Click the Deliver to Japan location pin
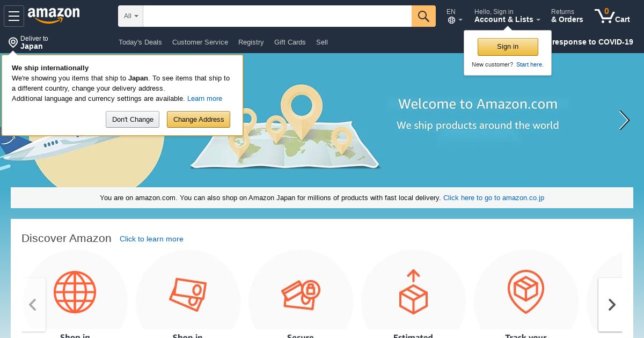644x338 pixels. (13, 42)
